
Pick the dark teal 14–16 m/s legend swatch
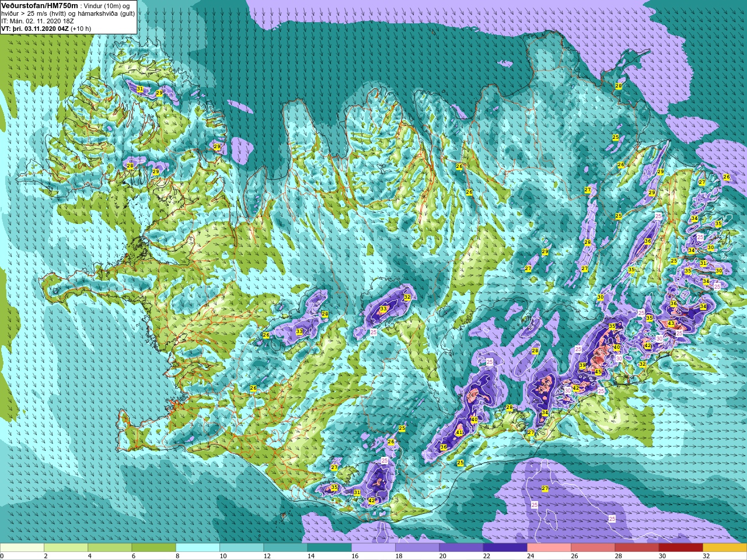pyautogui.click(x=330, y=547)
